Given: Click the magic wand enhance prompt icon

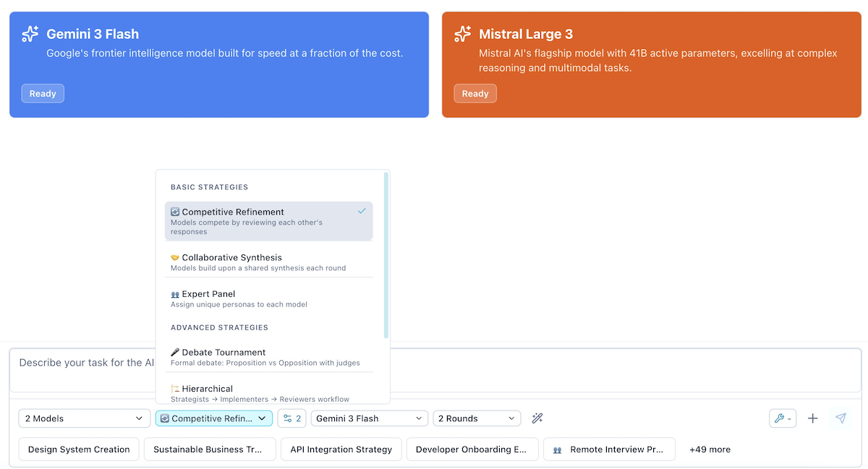Looking at the screenshot, I should (537, 418).
